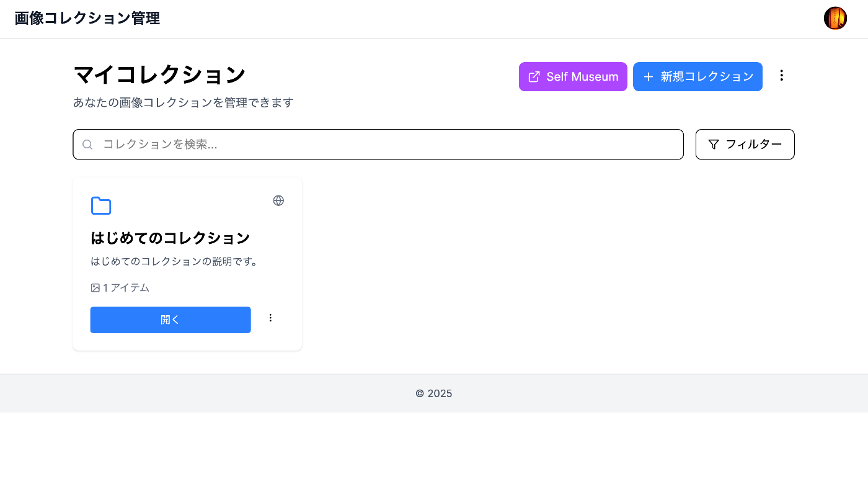Click the external-link icon beside Self Museum
The image size is (868, 484).
534,77
